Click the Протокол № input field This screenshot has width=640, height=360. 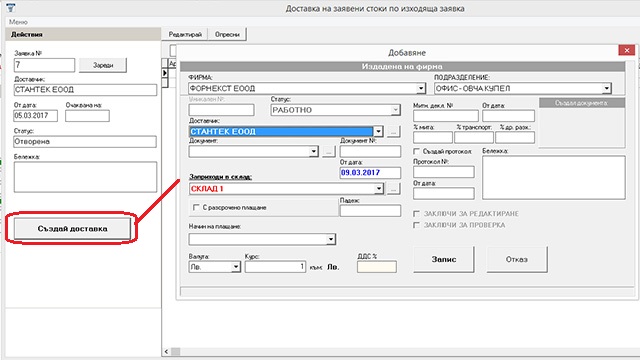pos(444,172)
